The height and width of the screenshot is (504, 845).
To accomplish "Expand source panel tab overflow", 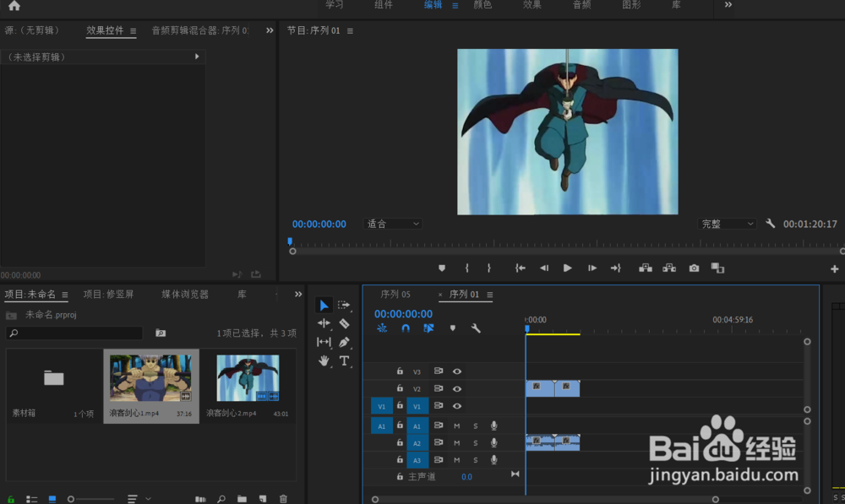I will pos(270,30).
